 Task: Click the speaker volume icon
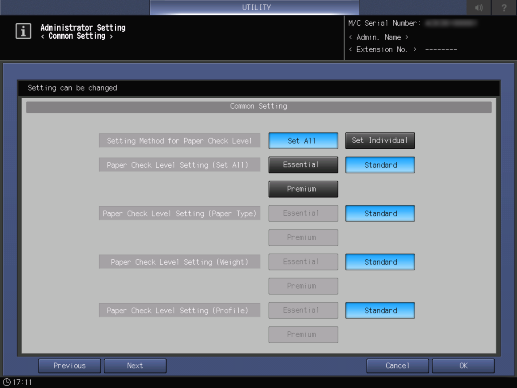(x=479, y=7)
